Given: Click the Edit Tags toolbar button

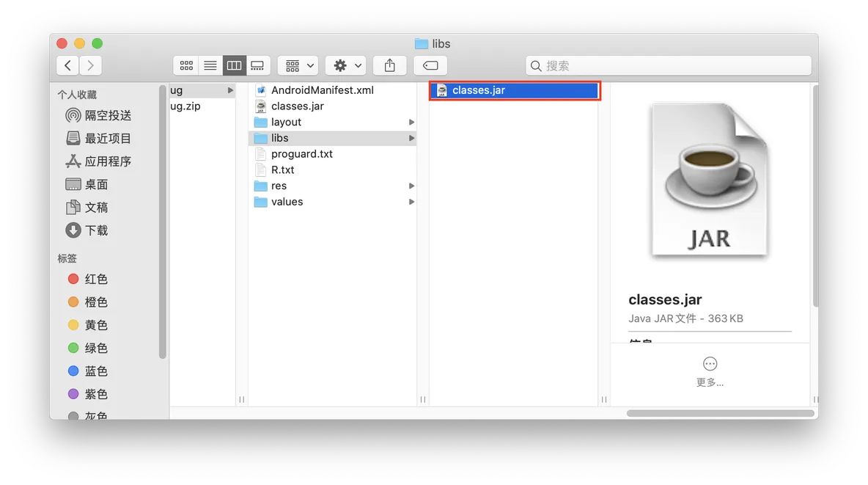Looking at the screenshot, I should pos(430,65).
